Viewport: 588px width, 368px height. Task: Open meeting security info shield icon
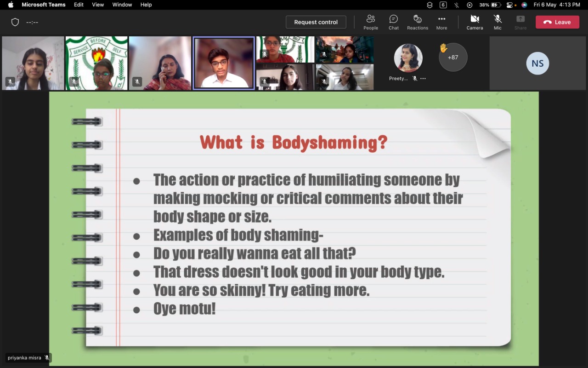click(15, 22)
